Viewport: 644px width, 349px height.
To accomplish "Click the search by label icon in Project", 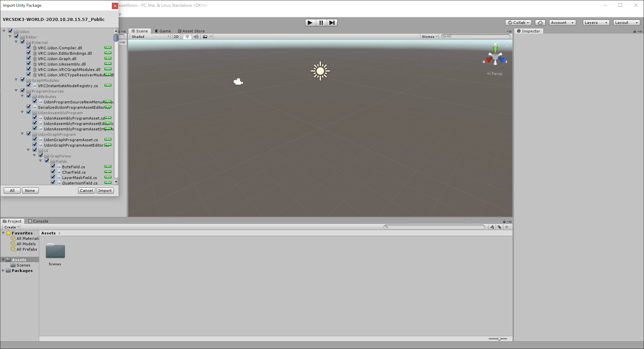I will point(499,227).
